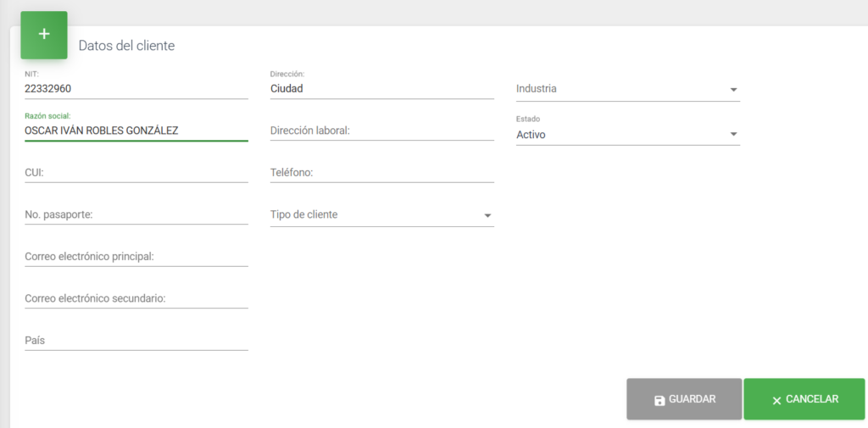Click the X icon on Cancelar
Viewport: 868px width, 428px height.
(x=776, y=400)
